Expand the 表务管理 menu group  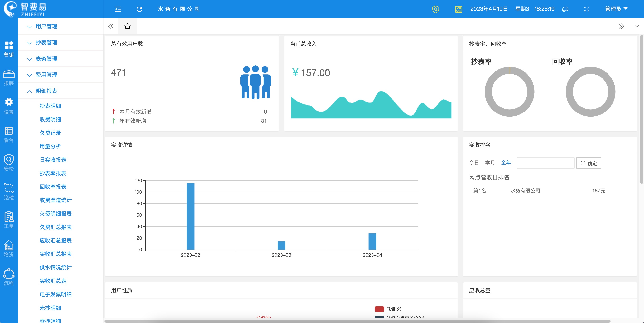click(x=61, y=59)
